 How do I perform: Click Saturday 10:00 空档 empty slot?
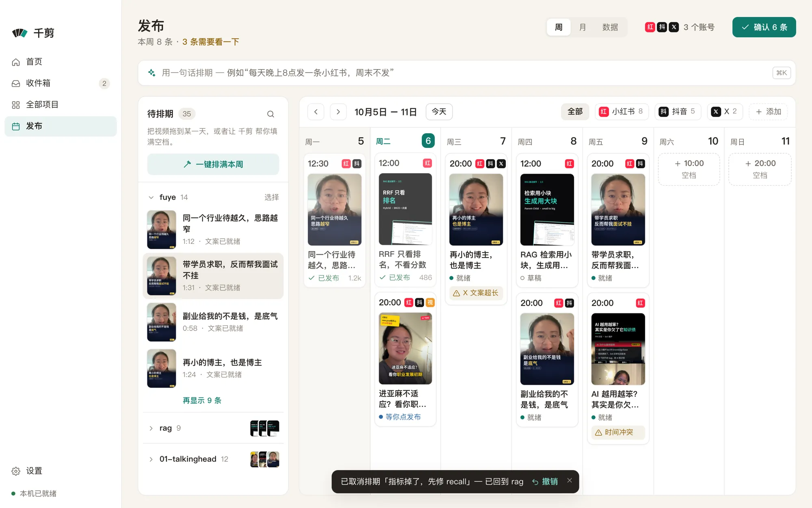[x=689, y=169]
